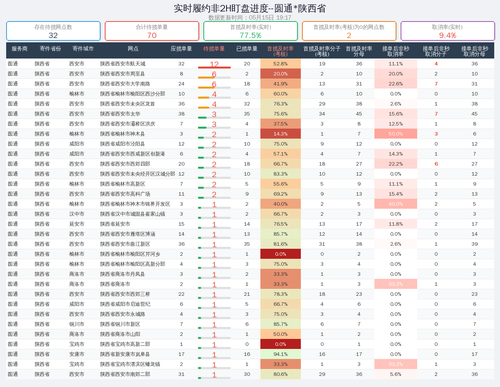Click the 接单后非秒取消率 column header

395,51
